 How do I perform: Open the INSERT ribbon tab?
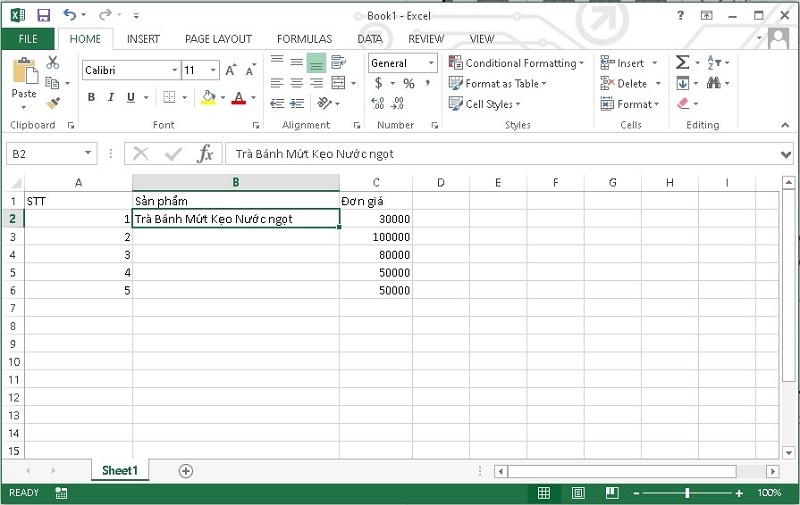[143, 39]
